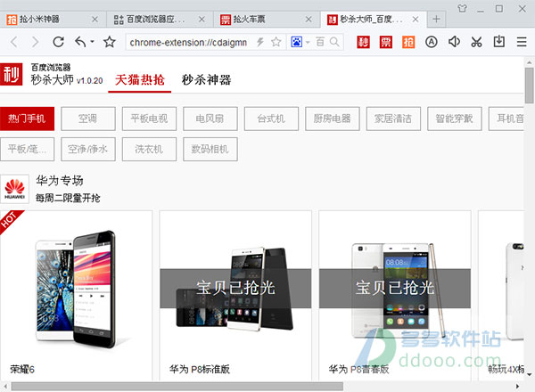Select the 家居清洁 category button
Screen dimensions: 535x392
pos(393,118)
